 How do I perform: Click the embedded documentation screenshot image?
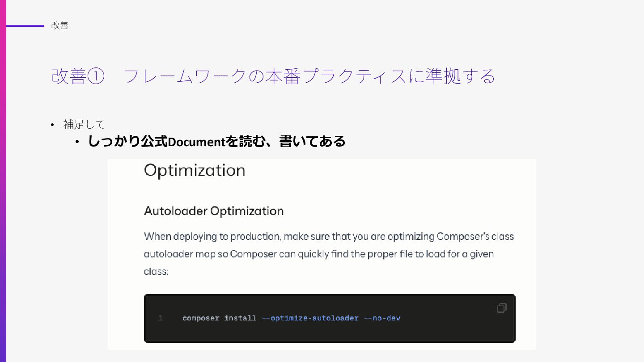coord(322,254)
